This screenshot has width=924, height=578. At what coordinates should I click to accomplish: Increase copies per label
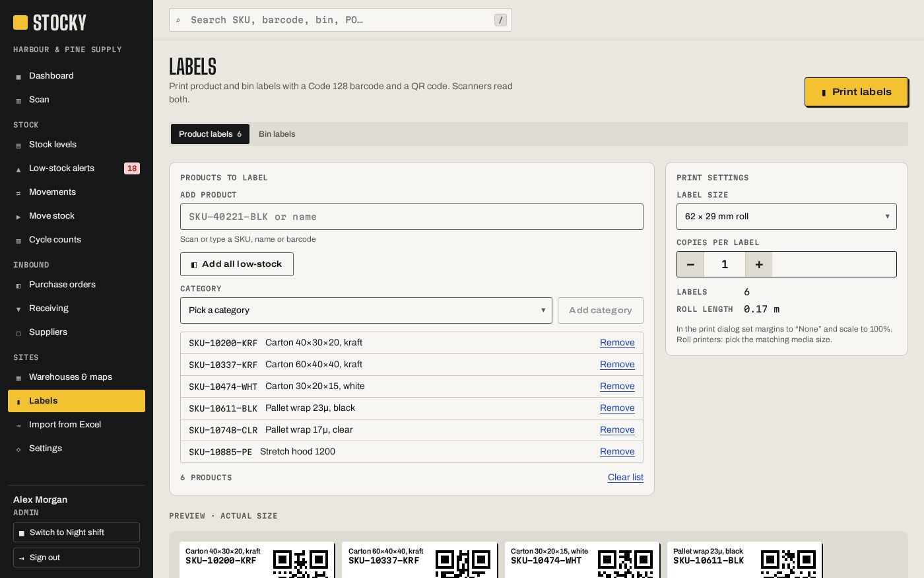(x=759, y=264)
